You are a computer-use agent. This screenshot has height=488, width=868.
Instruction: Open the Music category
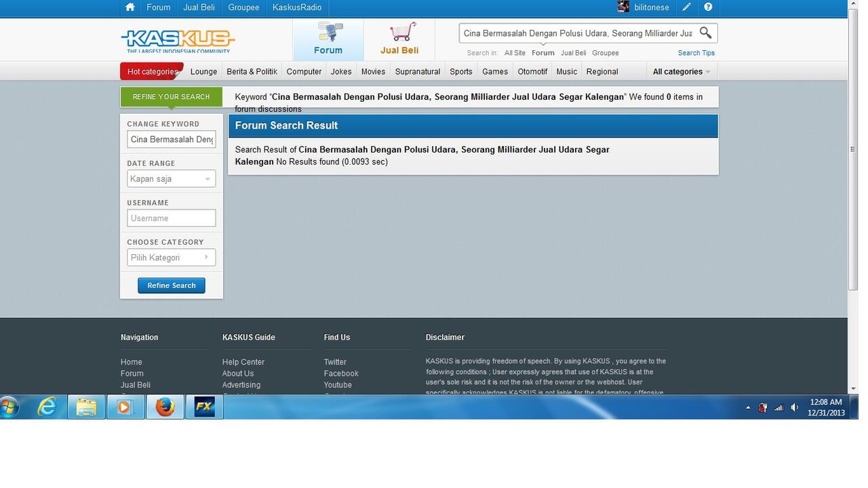[567, 72]
